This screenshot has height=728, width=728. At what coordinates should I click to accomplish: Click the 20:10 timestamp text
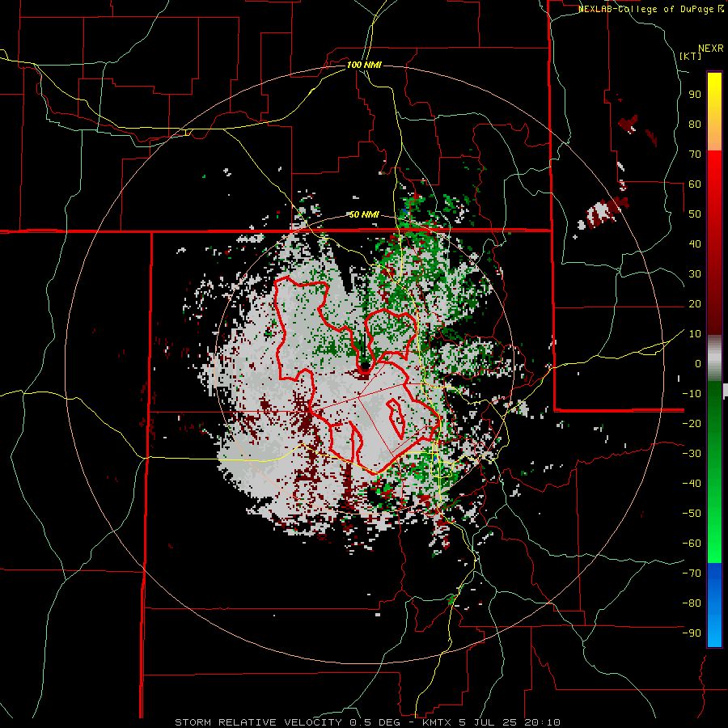pyautogui.click(x=542, y=722)
